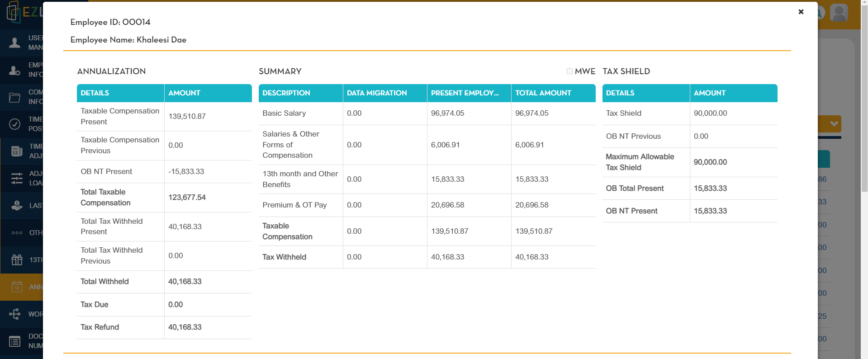Viewport: 868px width, 359px height.
Task: Open 13th Month gift icon
Action: [17, 260]
